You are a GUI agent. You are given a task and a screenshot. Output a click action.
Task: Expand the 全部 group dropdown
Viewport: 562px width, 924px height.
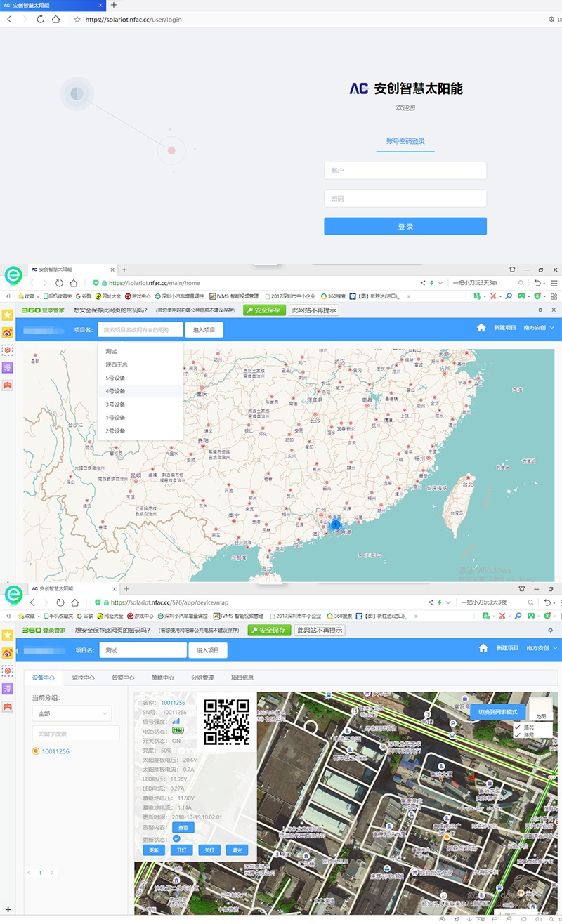(x=72, y=713)
